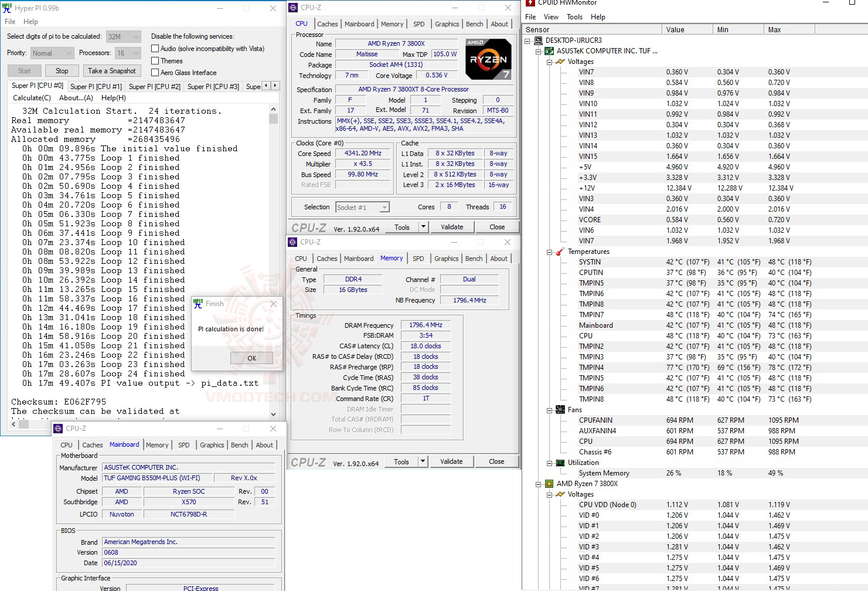
Task: Close the Finish dialog with its X
Action: (x=273, y=304)
